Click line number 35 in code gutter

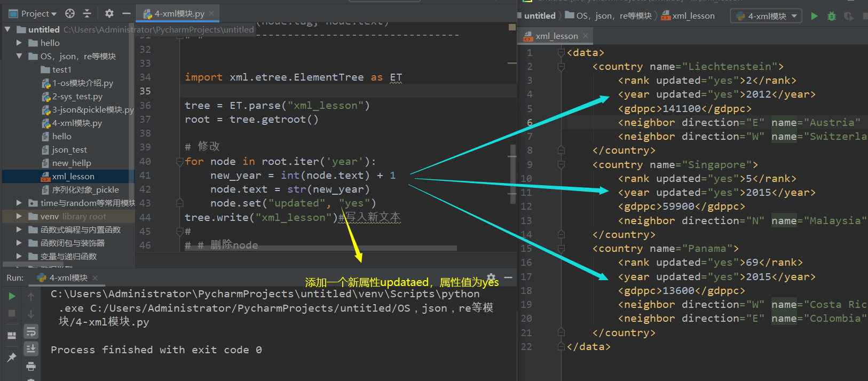pos(145,91)
